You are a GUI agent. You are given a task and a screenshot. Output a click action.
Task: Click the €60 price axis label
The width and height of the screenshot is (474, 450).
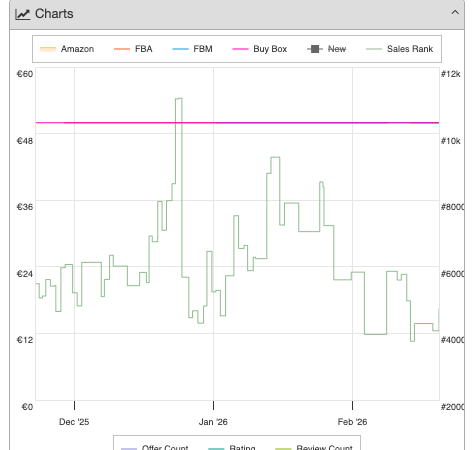click(x=25, y=74)
